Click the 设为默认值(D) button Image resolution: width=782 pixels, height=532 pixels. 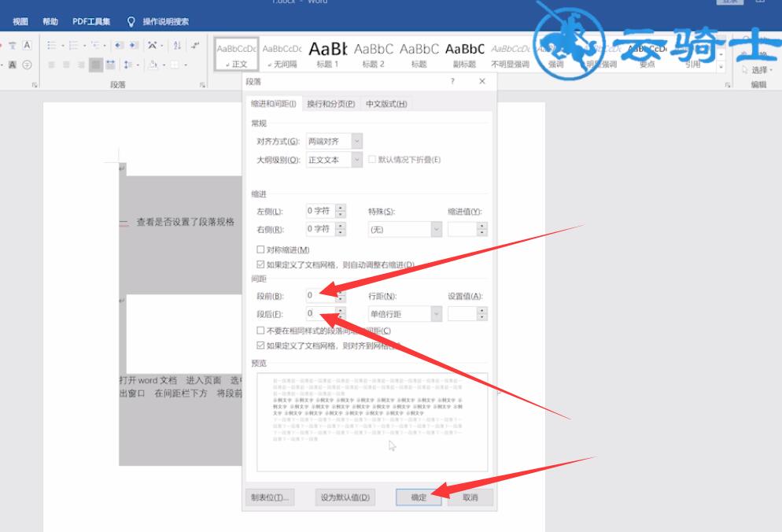(345, 497)
